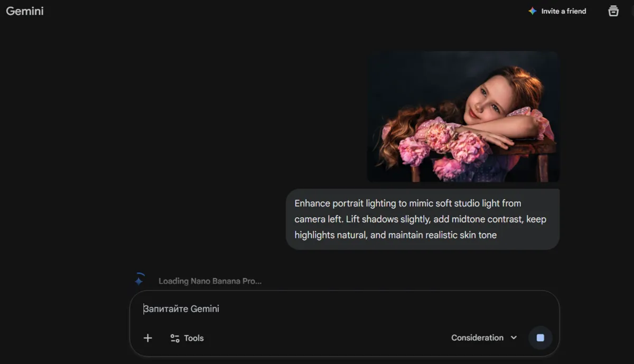Select the portrait lighting prompt bubble

click(422, 219)
